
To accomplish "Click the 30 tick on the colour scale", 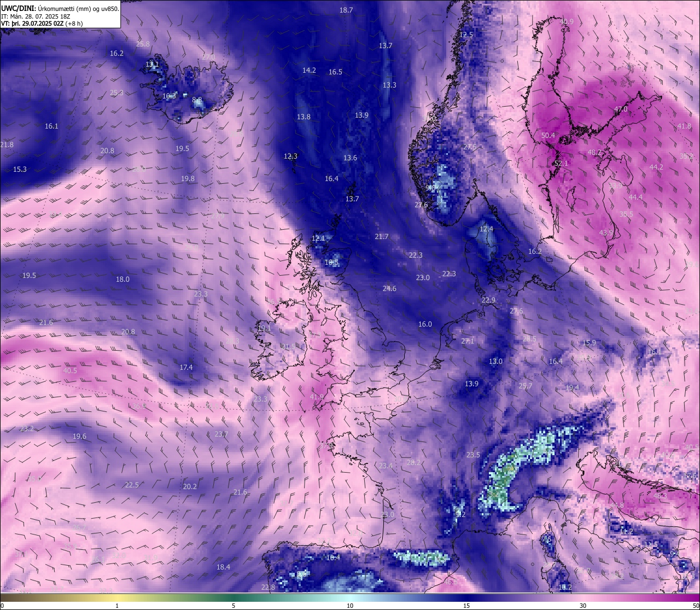I will coord(583,606).
